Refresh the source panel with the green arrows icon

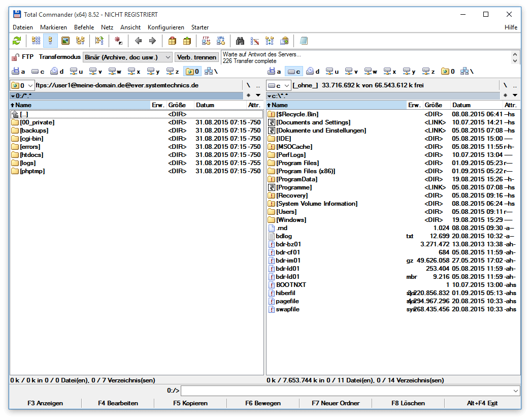(17, 41)
